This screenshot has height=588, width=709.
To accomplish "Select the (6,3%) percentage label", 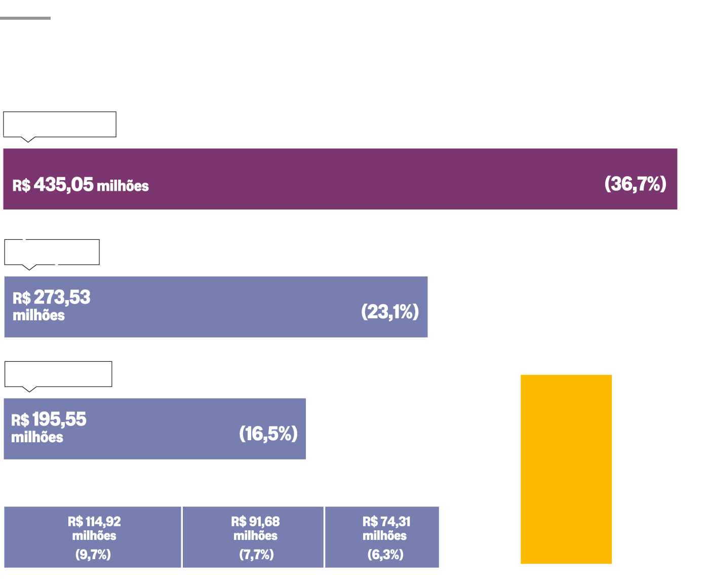I will (x=385, y=555).
